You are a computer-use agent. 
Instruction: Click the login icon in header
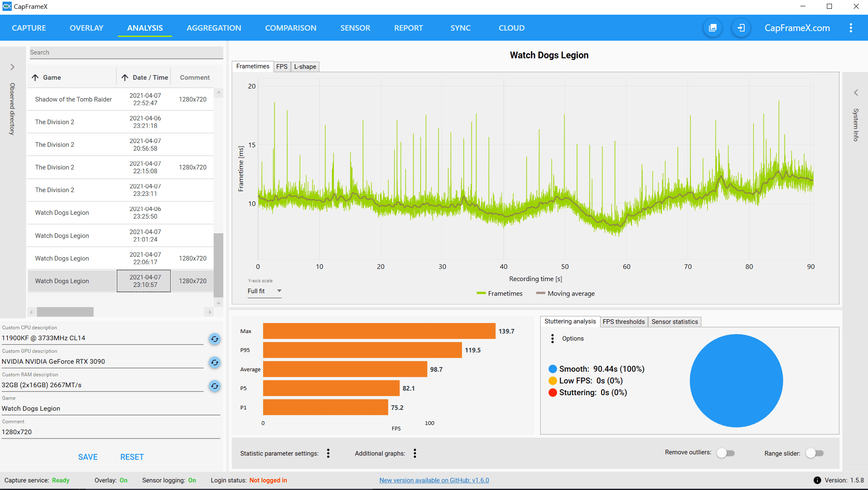coord(741,28)
